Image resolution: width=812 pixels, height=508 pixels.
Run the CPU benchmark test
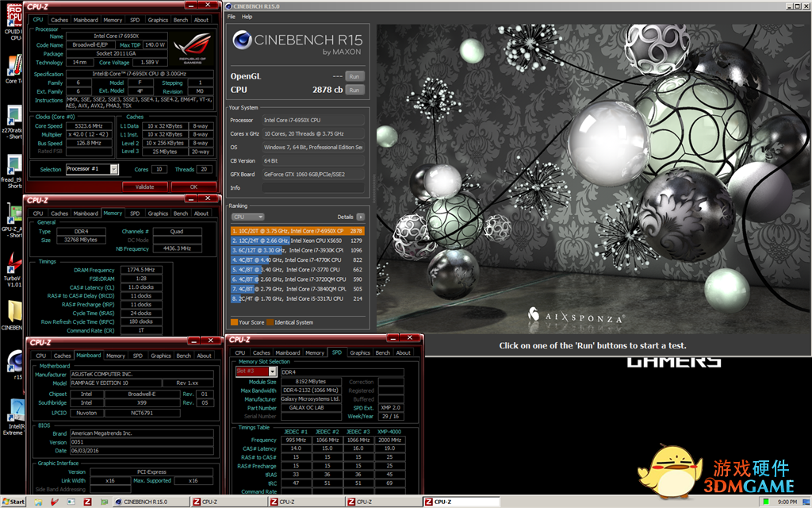pyautogui.click(x=354, y=90)
